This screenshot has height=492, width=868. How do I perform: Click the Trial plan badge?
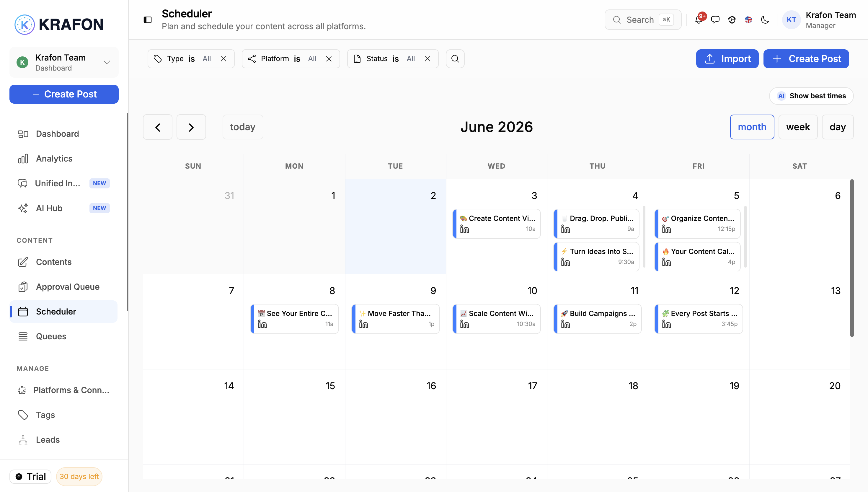pyautogui.click(x=30, y=476)
